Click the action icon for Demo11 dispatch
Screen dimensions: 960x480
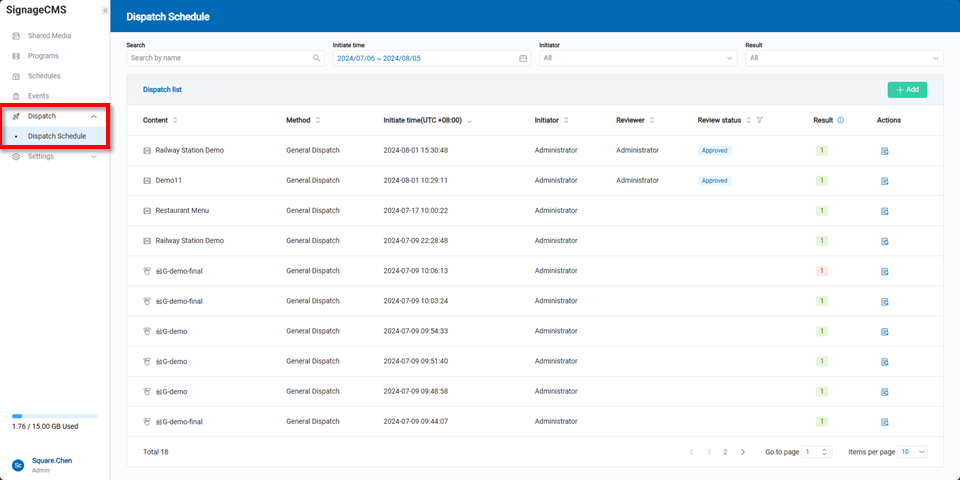click(885, 181)
